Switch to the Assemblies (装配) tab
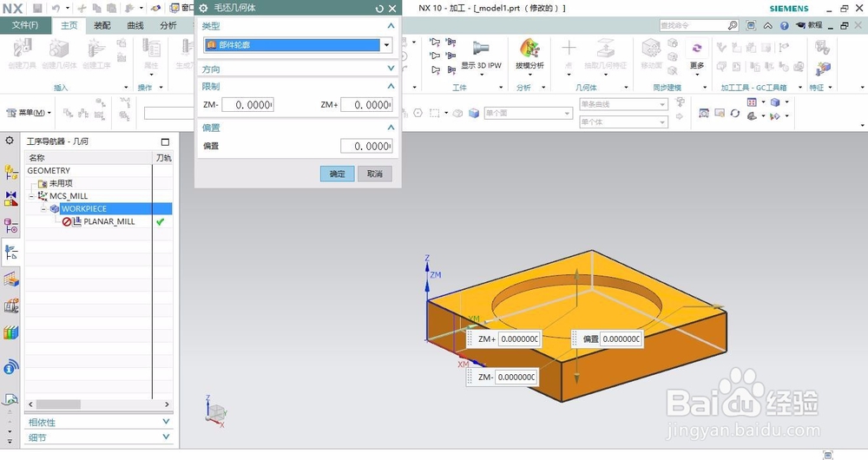 [x=102, y=25]
